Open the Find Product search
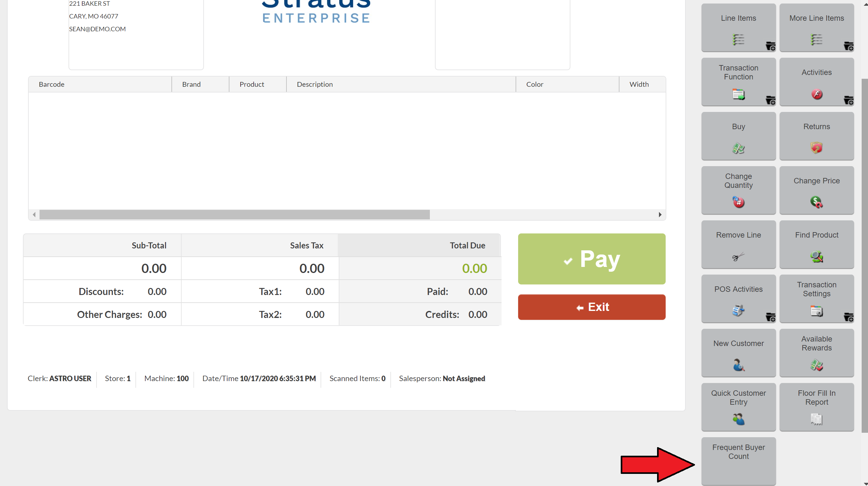This screenshot has height=486, width=868. pyautogui.click(x=816, y=245)
